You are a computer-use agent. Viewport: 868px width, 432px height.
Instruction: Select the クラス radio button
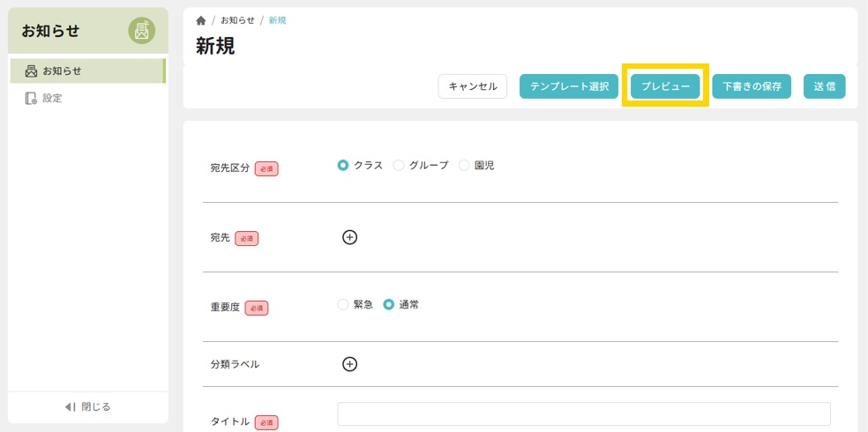[x=343, y=165]
